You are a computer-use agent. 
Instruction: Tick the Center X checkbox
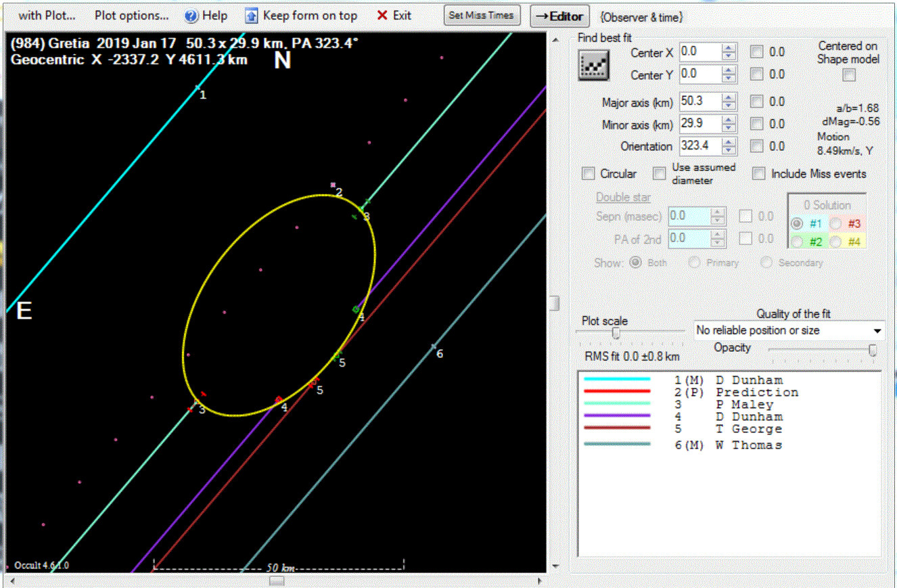(x=757, y=51)
